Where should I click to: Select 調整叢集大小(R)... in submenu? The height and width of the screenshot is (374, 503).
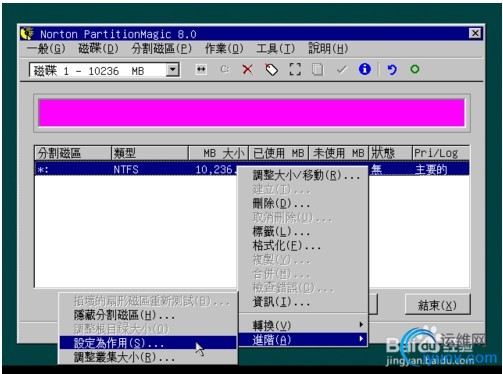(x=148, y=357)
